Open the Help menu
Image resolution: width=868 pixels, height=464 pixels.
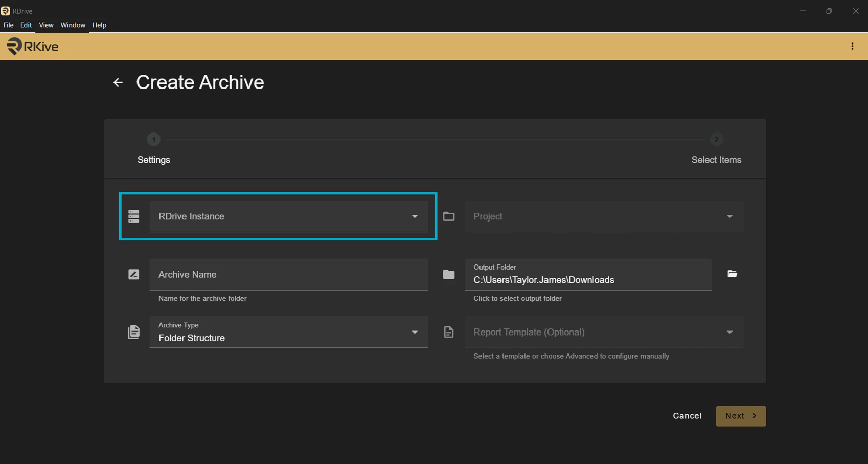point(99,25)
